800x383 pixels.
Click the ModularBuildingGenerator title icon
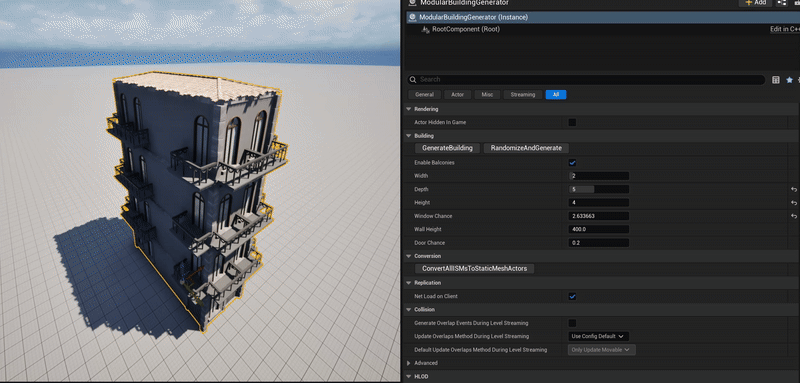tap(413, 3)
